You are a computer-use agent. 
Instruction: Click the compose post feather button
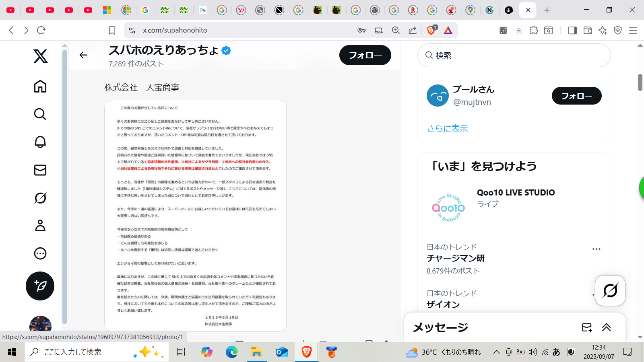tap(40, 286)
